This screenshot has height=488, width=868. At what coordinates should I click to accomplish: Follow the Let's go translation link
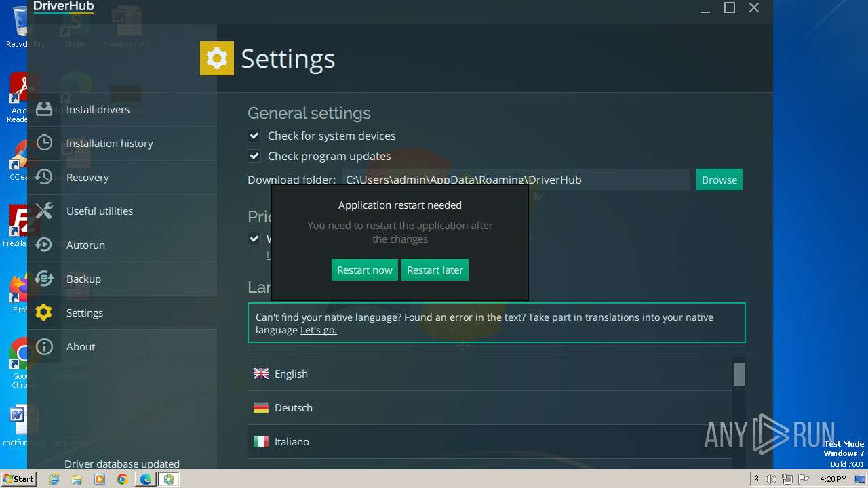pyautogui.click(x=319, y=330)
